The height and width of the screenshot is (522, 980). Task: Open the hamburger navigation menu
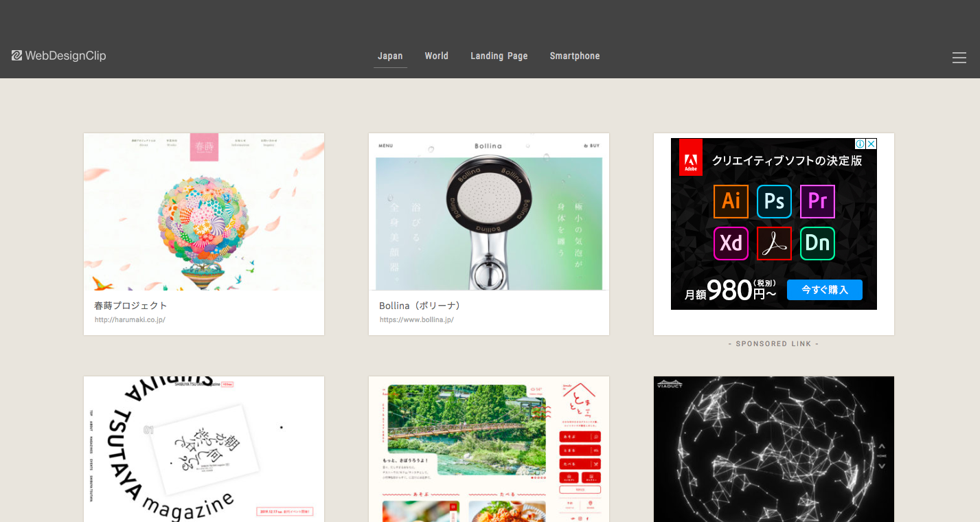coord(959,58)
